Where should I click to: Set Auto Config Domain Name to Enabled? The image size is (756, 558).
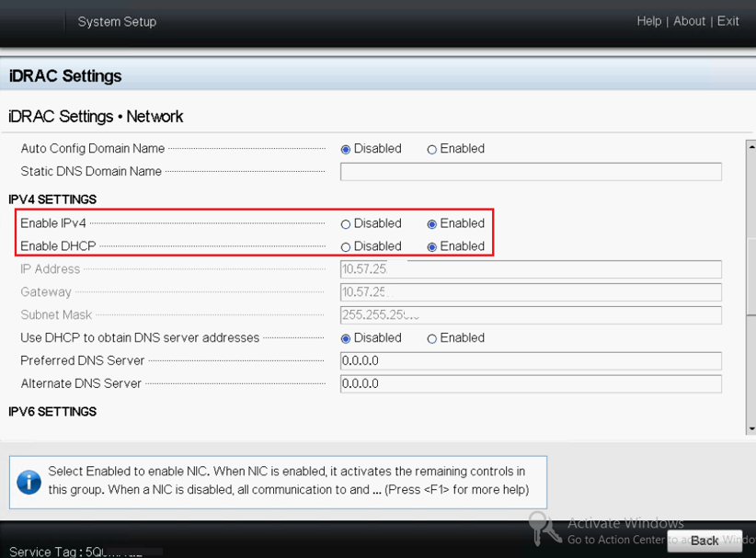tap(432, 149)
